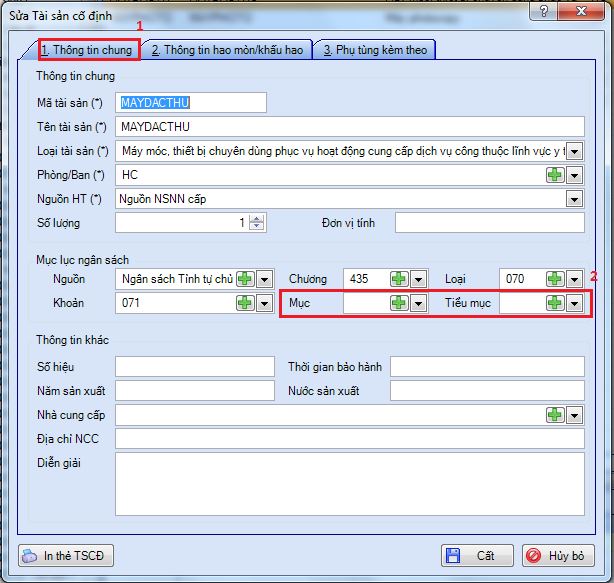The image size is (614, 583).
Task: Open the Khoản 071 dropdown arrow
Action: click(265, 303)
